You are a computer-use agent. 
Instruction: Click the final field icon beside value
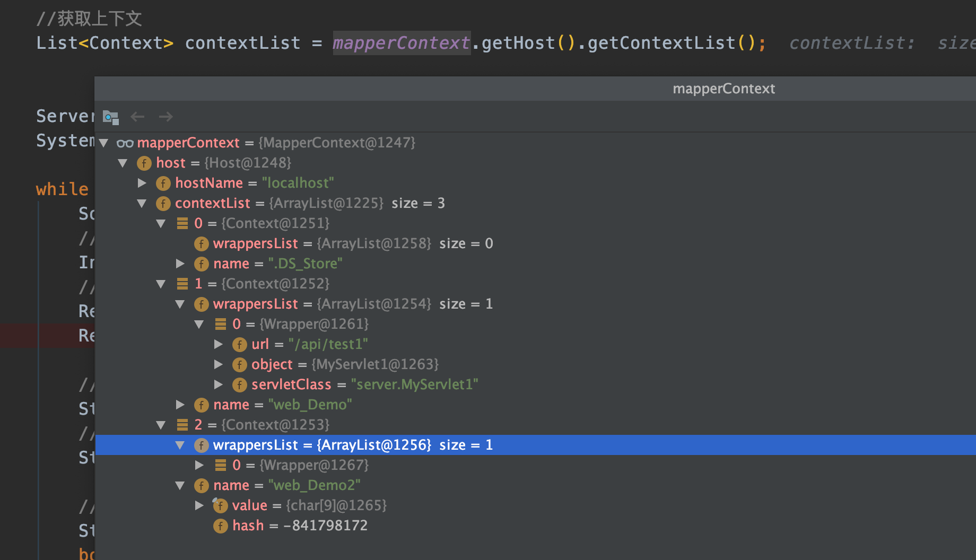point(220,505)
